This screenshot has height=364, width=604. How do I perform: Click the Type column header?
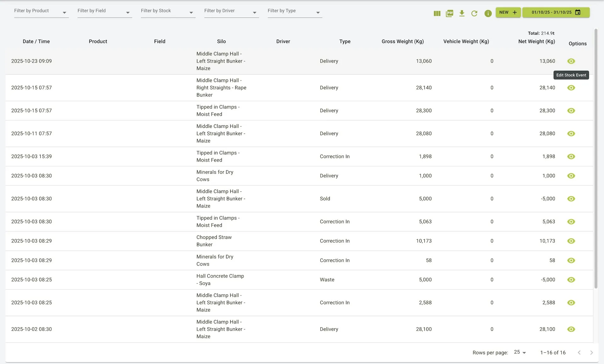coord(345,41)
